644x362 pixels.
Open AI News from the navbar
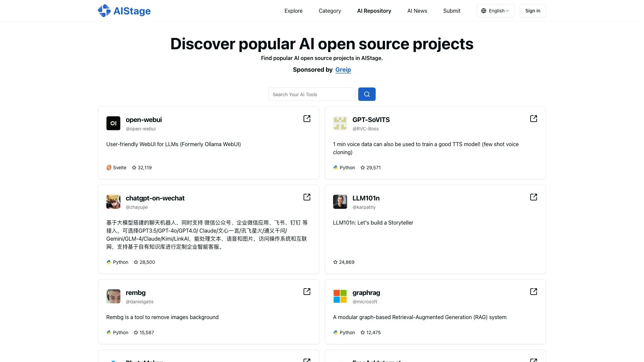pos(417,11)
